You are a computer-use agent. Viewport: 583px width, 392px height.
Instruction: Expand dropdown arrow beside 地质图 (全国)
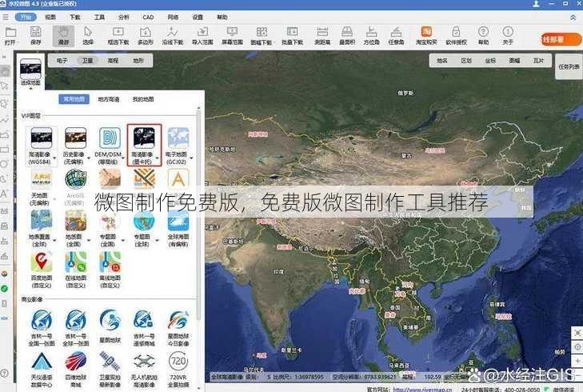click(x=89, y=240)
